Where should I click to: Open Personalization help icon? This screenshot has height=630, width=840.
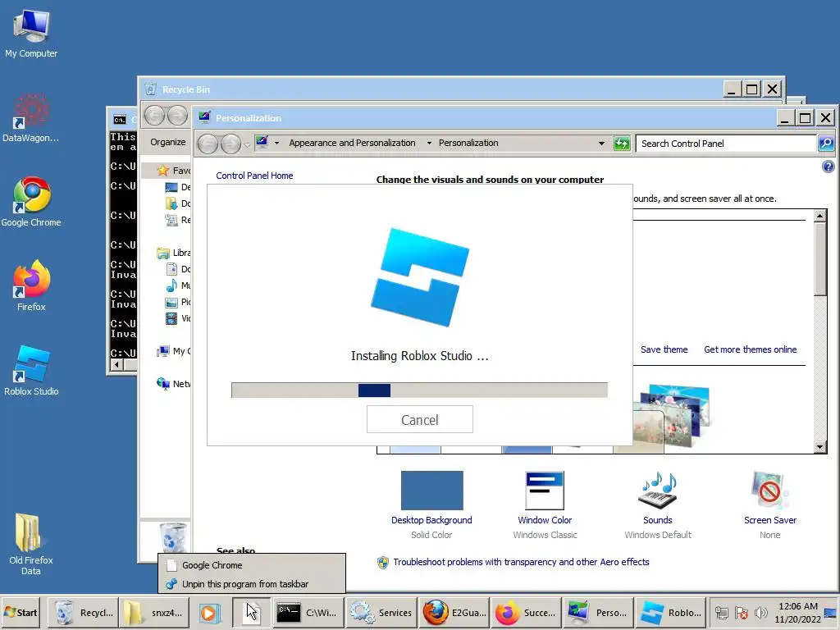tap(829, 167)
